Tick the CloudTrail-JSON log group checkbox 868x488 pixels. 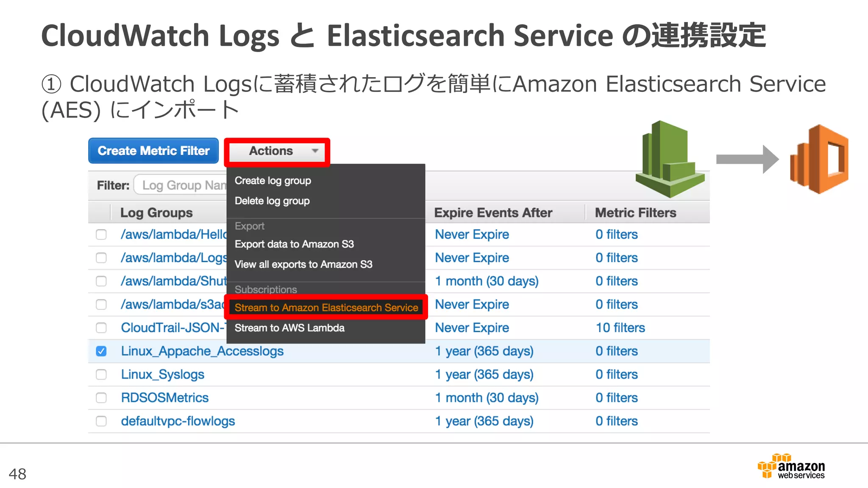point(101,328)
